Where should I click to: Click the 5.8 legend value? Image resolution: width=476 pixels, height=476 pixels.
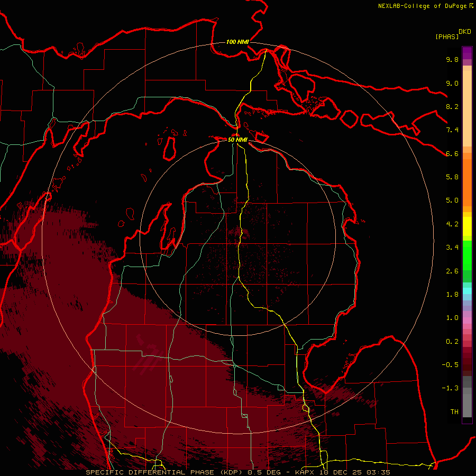452,177
